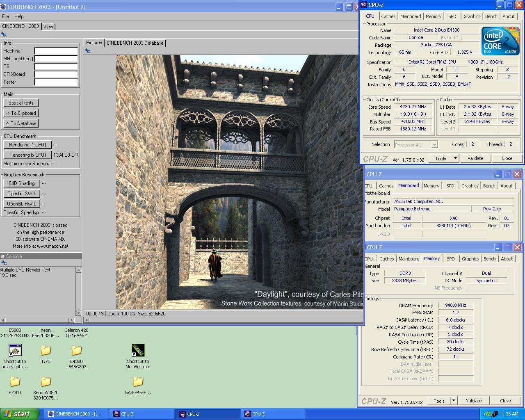Select the Pictures tab
The image size is (525, 420).
coord(94,43)
